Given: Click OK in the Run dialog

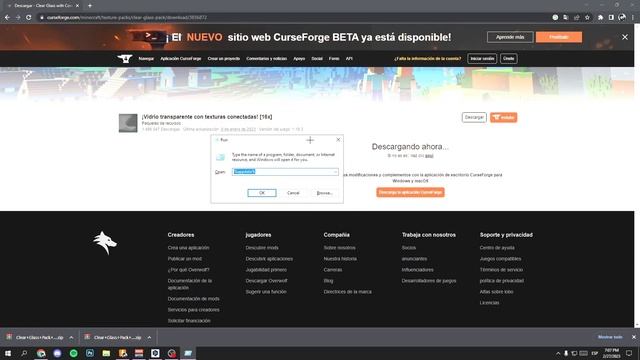Looking at the screenshot, I should click(x=262, y=193).
